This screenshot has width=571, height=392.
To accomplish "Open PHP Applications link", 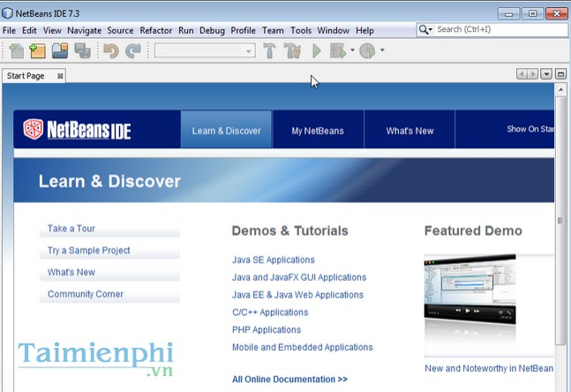I will [x=267, y=329].
